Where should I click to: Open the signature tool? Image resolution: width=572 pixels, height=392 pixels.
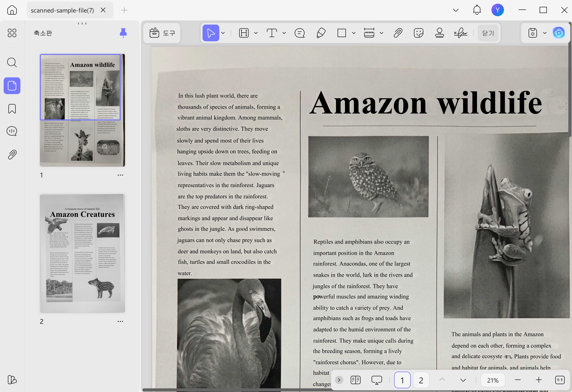[x=461, y=33]
